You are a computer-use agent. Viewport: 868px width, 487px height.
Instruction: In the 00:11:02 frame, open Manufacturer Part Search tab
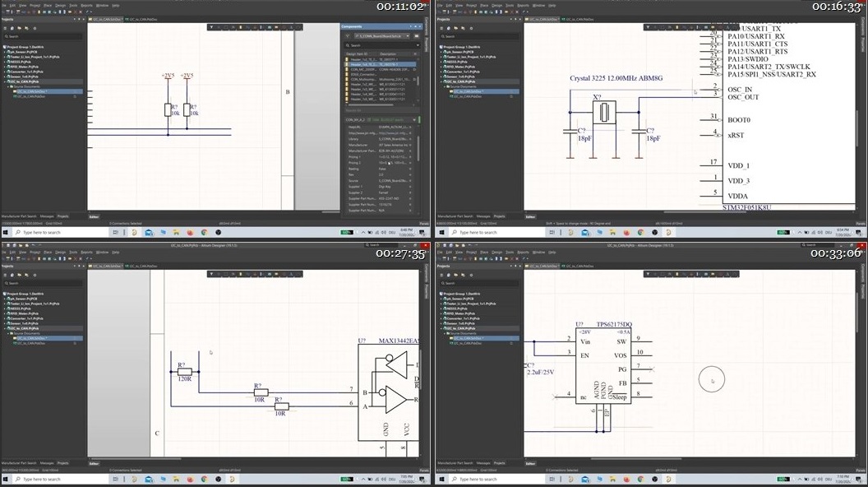19,216
